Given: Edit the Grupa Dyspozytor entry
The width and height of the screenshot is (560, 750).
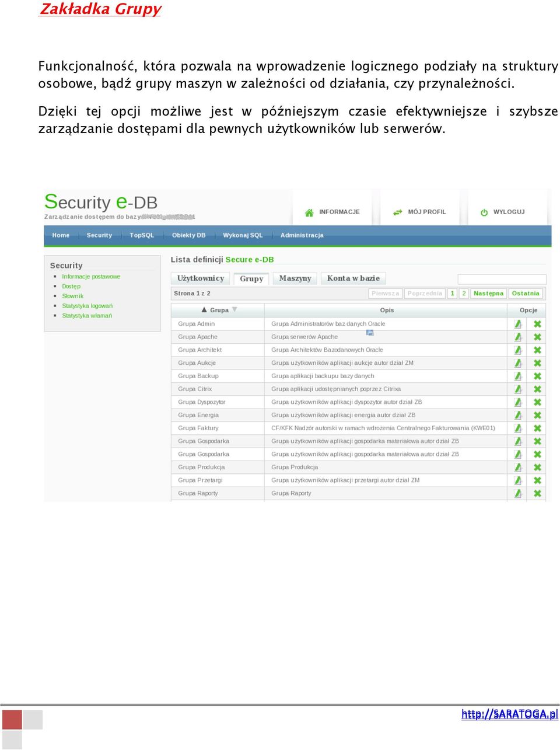Looking at the screenshot, I should (517, 402).
